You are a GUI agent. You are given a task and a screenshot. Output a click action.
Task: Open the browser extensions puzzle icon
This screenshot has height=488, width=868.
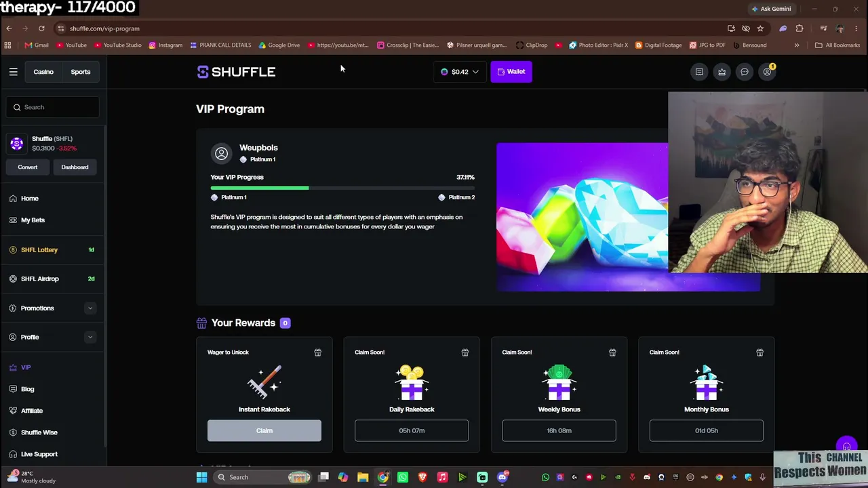click(x=800, y=28)
